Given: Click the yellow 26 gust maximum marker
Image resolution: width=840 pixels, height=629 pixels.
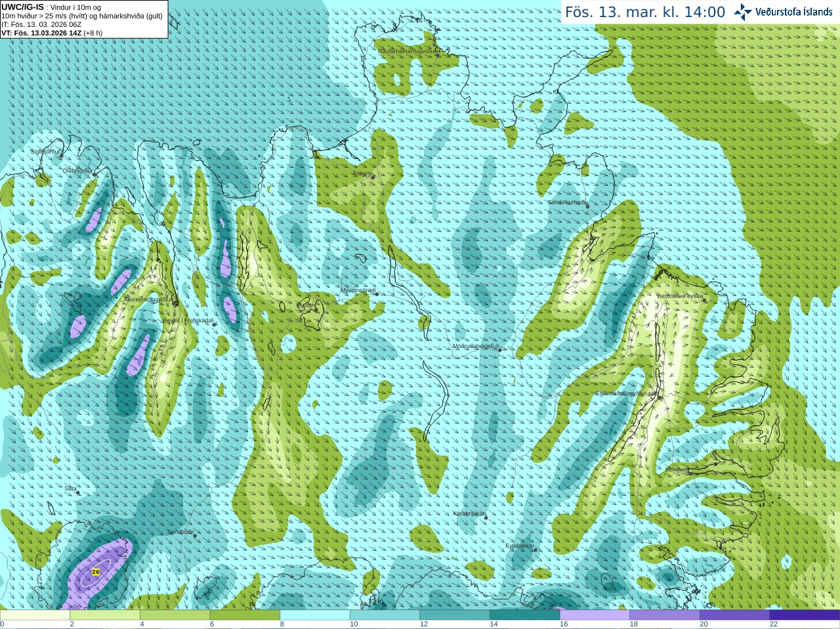Looking at the screenshot, I should point(96,572).
